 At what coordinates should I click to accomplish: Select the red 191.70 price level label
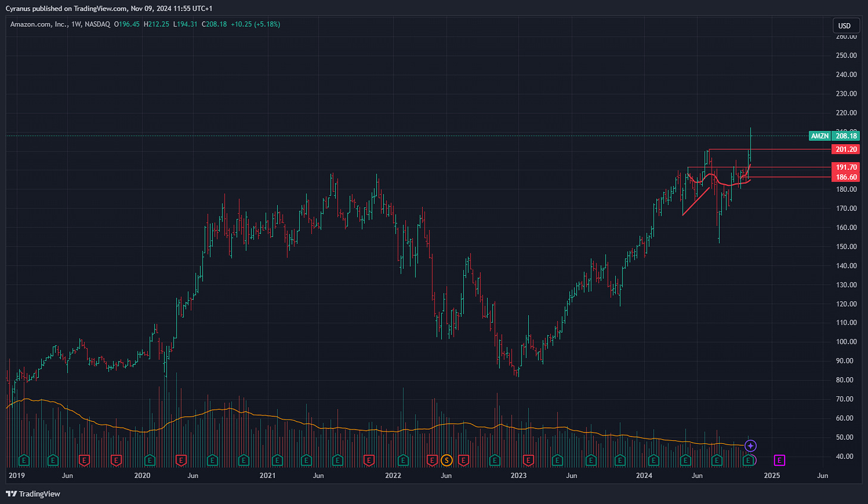pos(846,167)
